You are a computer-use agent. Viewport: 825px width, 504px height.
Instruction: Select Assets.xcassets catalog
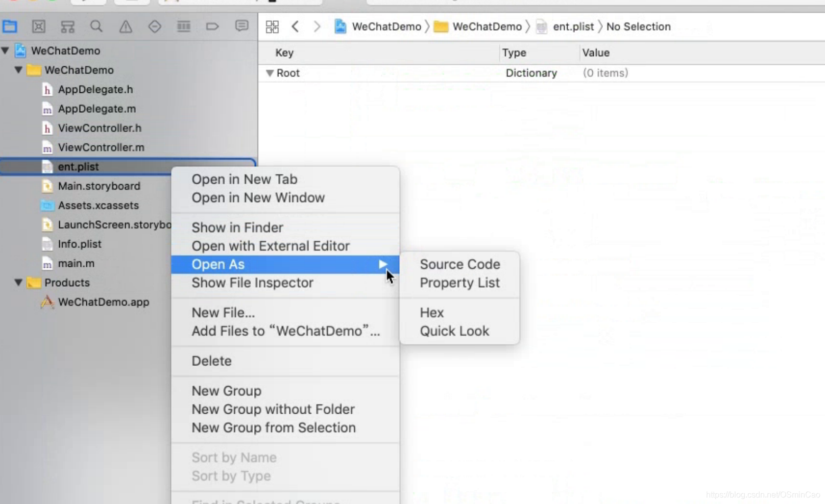(98, 206)
